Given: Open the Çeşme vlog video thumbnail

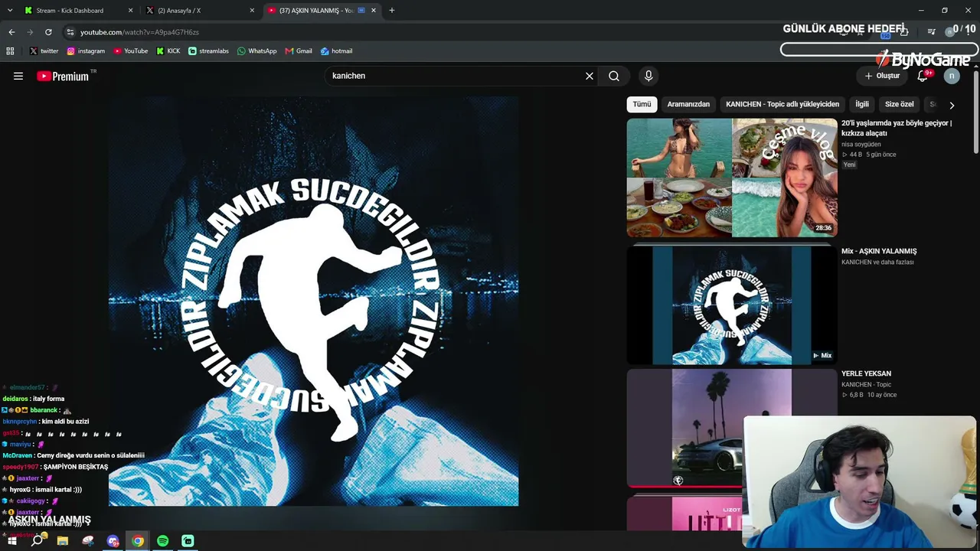Looking at the screenshot, I should pos(732,178).
